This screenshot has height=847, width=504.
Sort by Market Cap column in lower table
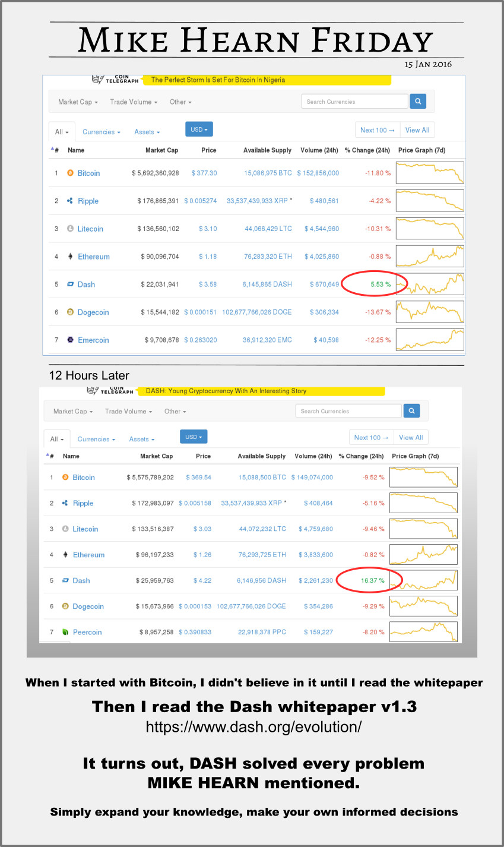(157, 456)
